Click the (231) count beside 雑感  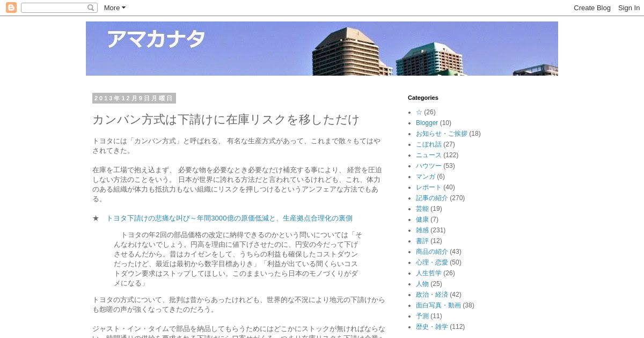coord(438,230)
